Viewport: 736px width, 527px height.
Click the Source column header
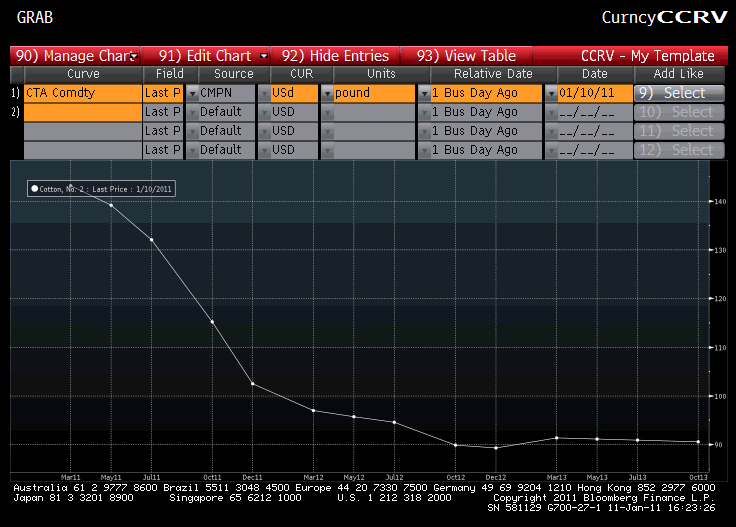tap(234, 74)
